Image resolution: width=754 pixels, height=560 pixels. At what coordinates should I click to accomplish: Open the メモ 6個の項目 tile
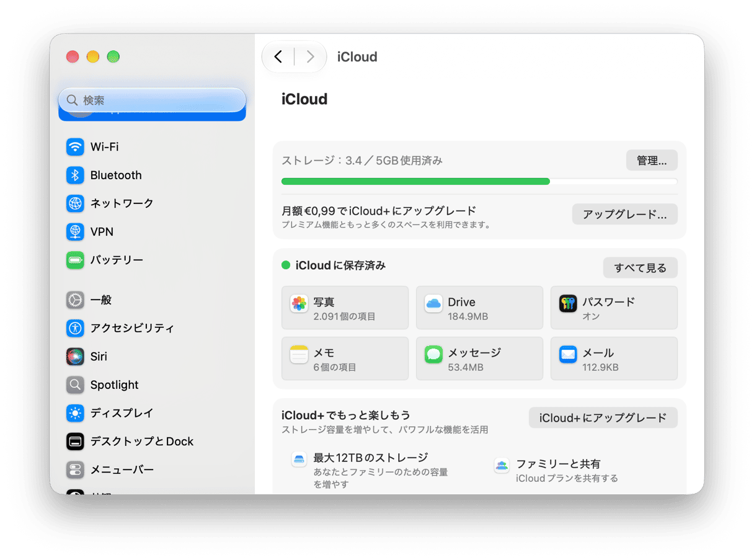tap(345, 358)
